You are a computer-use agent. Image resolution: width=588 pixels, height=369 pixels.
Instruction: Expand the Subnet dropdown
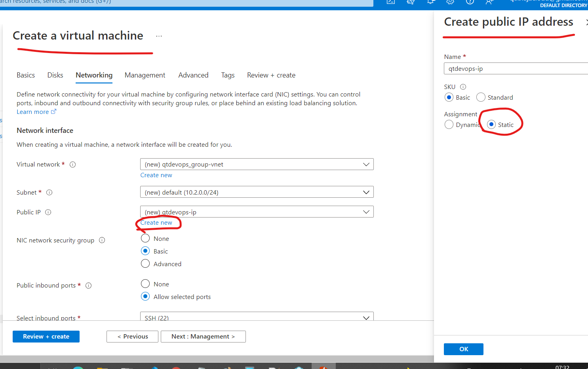[257, 192]
